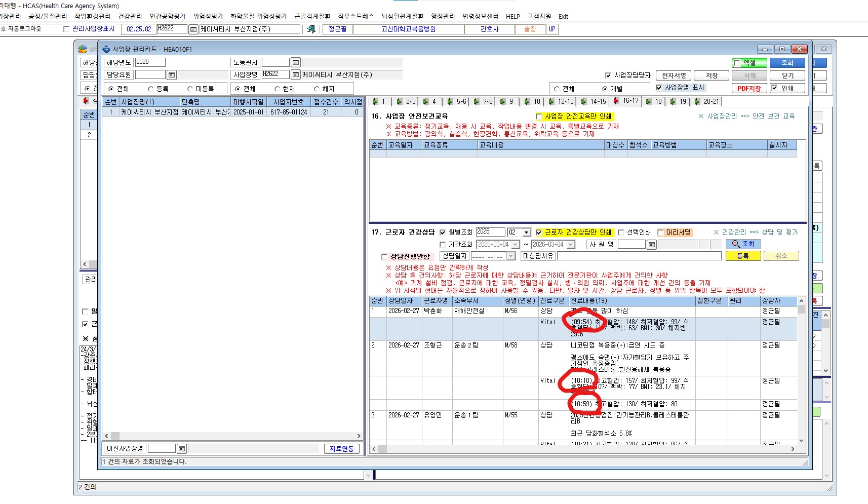
Task: Click the lookup icon next to H2622 code
Action: [x=193, y=29]
